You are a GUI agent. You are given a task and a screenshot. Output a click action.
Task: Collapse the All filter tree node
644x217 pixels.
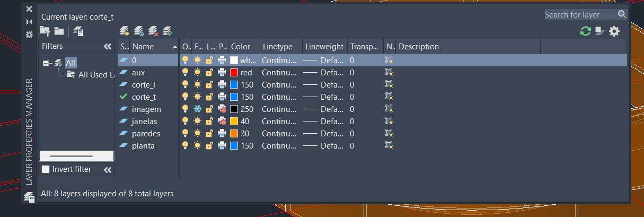[x=46, y=63]
